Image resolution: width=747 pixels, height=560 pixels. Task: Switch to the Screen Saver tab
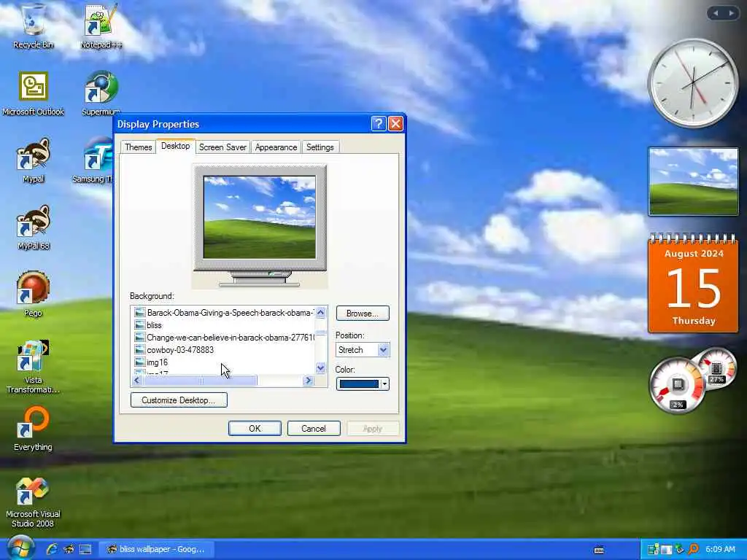pyautogui.click(x=222, y=147)
